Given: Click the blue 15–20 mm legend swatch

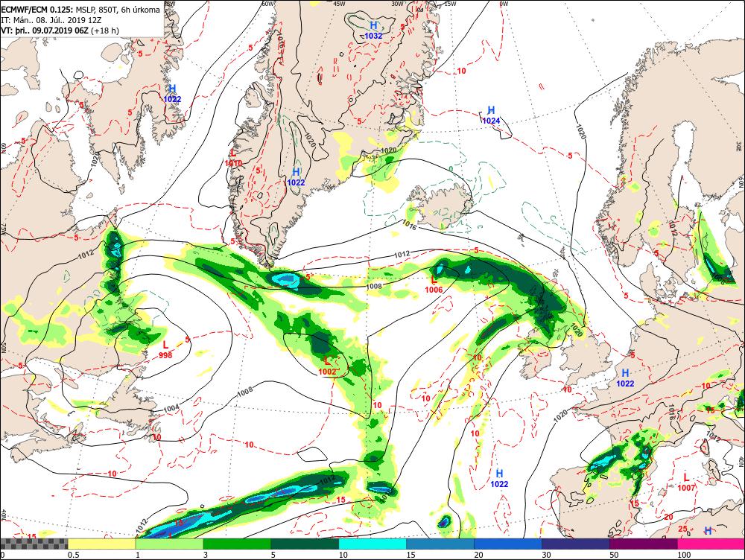Looking at the screenshot, I should [x=440, y=544].
